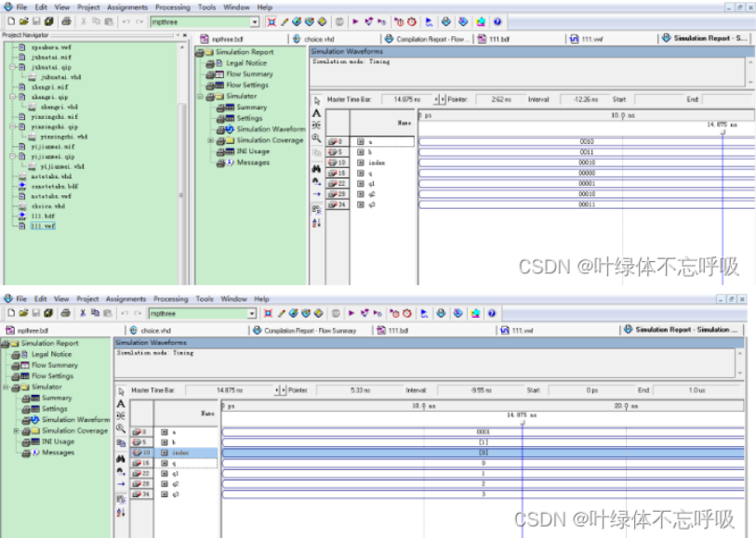
Task: Select 111.bdf in the Project Navigator
Action: coord(43,216)
